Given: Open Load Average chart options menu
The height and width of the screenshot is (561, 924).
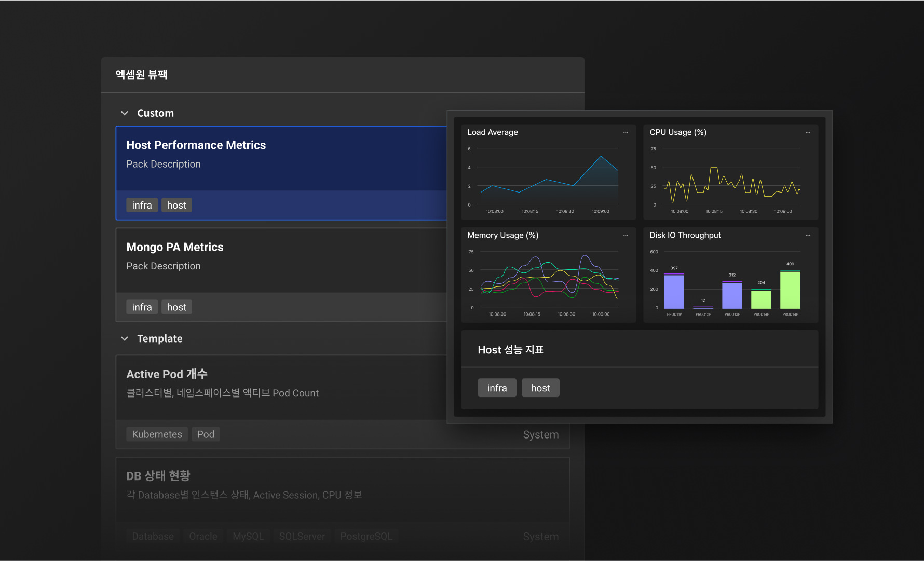Looking at the screenshot, I should (x=626, y=133).
